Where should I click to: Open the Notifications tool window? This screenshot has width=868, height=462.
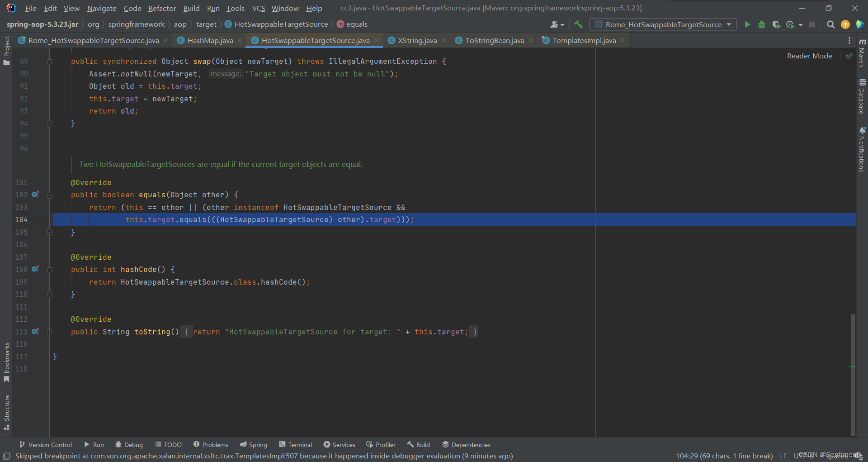point(862,149)
